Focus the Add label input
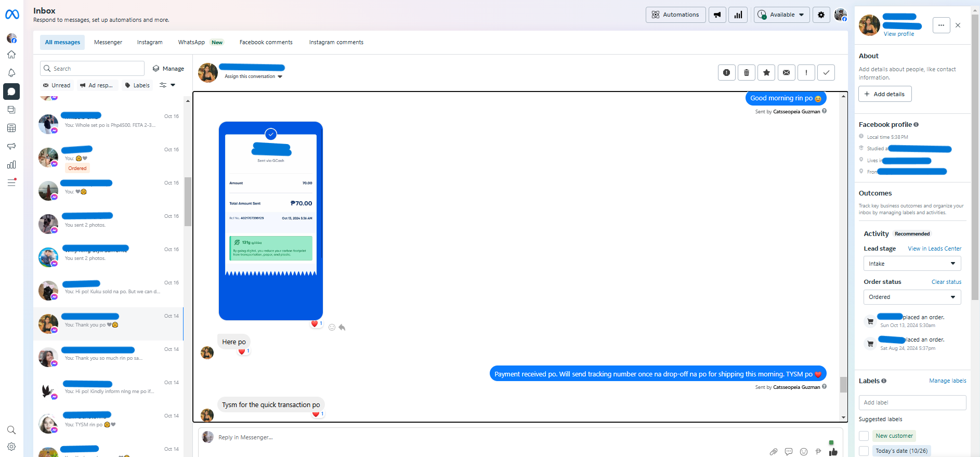 coord(912,402)
